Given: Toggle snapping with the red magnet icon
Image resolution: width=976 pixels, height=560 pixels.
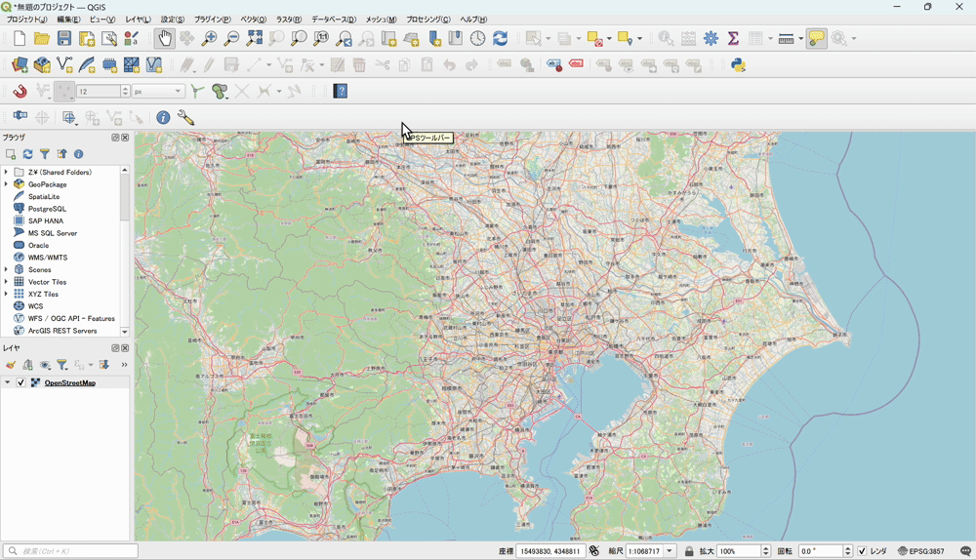Looking at the screenshot, I should (x=20, y=92).
